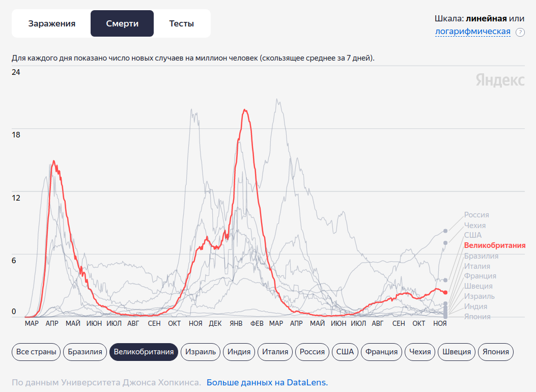Switch to the Заражения tab
This screenshot has width=536, height=392.
click(x=51, y=23)
